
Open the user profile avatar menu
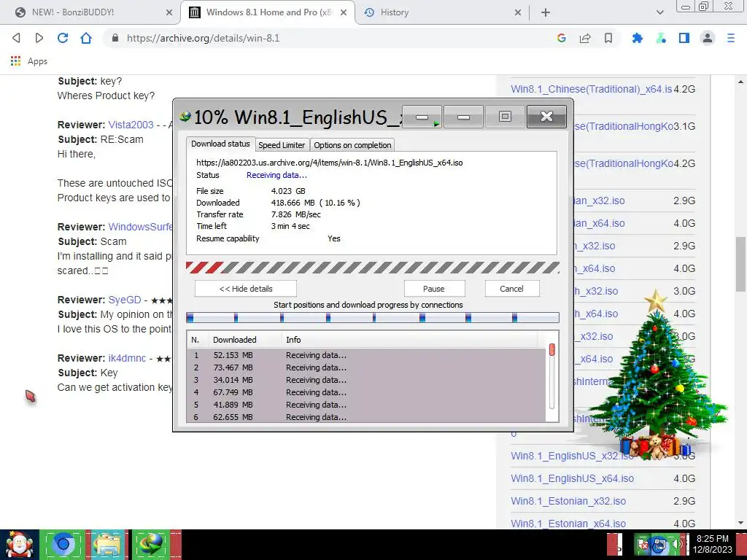pyautogui.click(x=708, y=38)
